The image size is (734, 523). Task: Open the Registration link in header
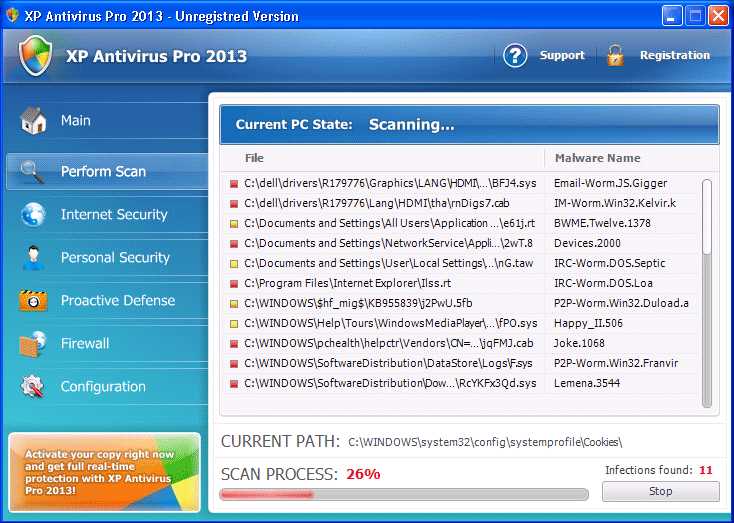point(675,56)
